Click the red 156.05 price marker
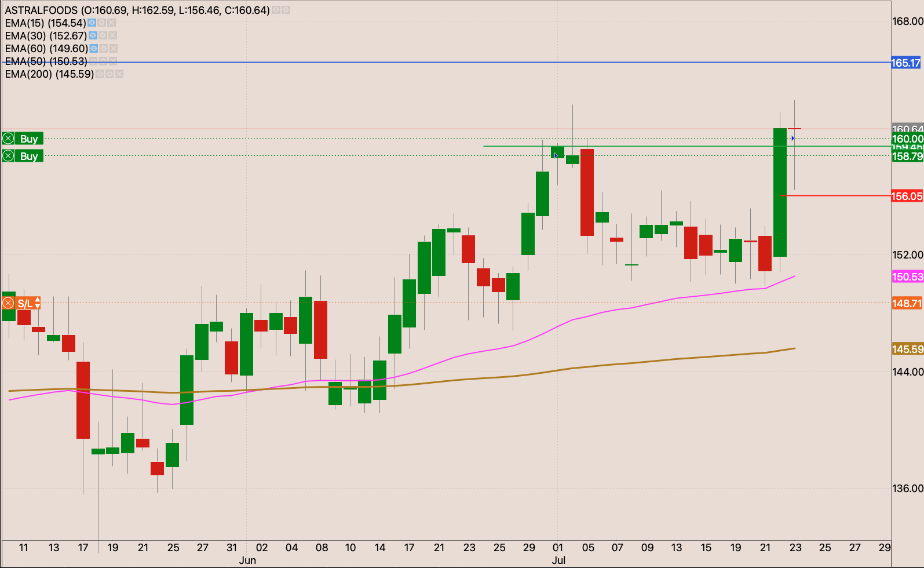 coord(906,196)
